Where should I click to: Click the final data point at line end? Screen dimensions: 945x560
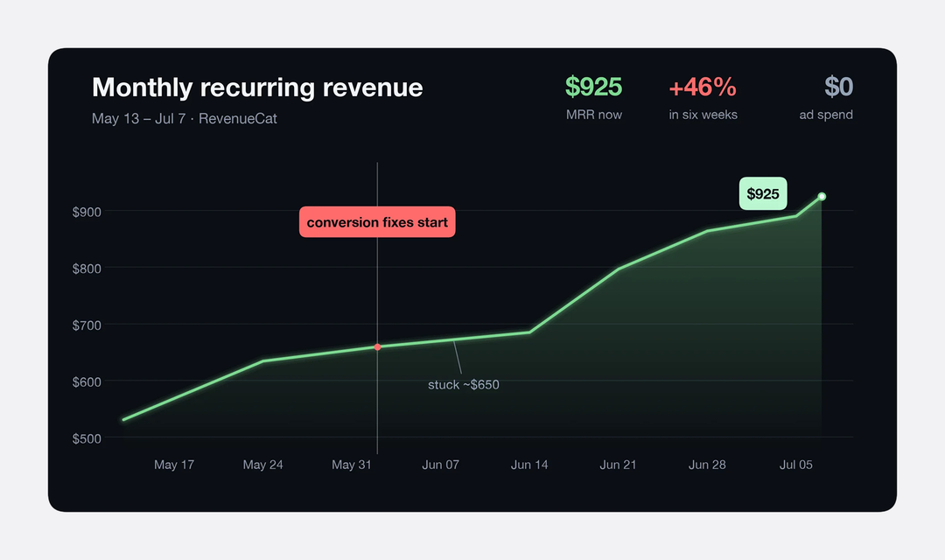point(822,197)
